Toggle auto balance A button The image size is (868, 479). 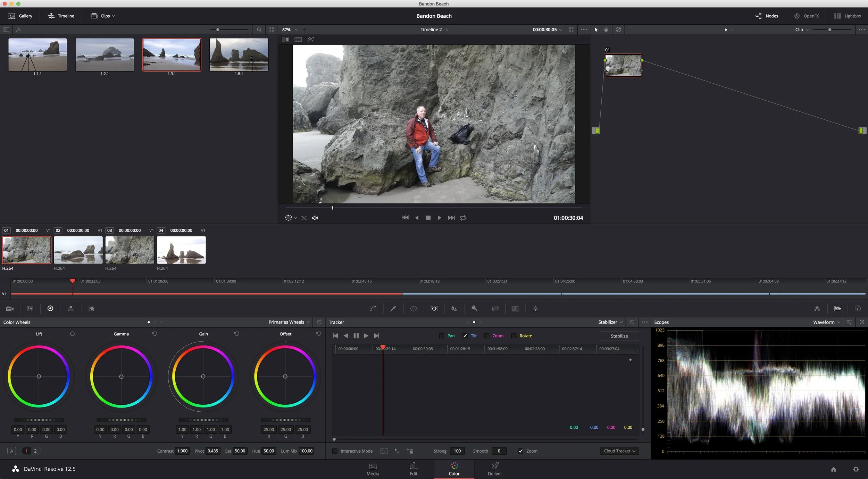tap(11, 451)
